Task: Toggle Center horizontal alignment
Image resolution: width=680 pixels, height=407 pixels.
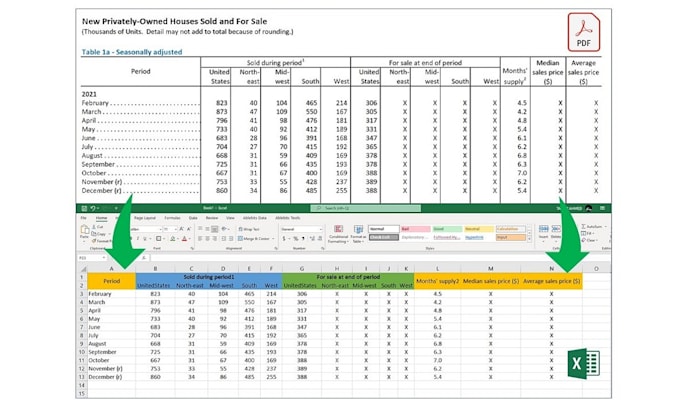Action: (x=207, y=239)
